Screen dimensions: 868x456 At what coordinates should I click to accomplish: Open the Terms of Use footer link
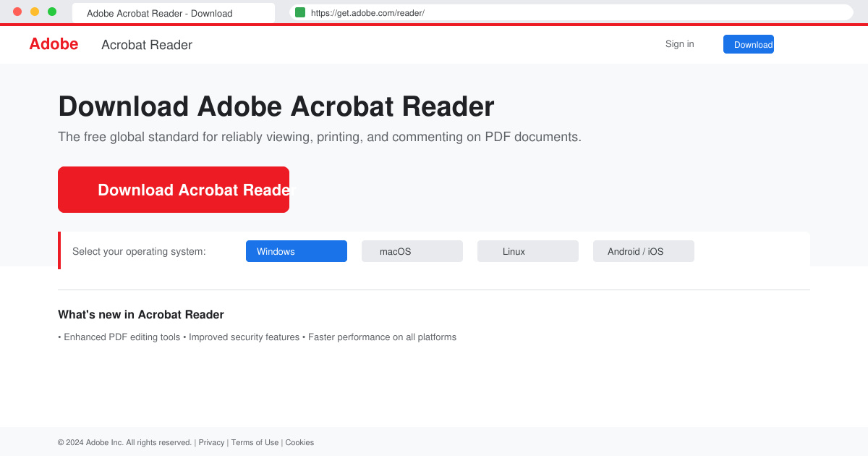(x=255, y=442)
